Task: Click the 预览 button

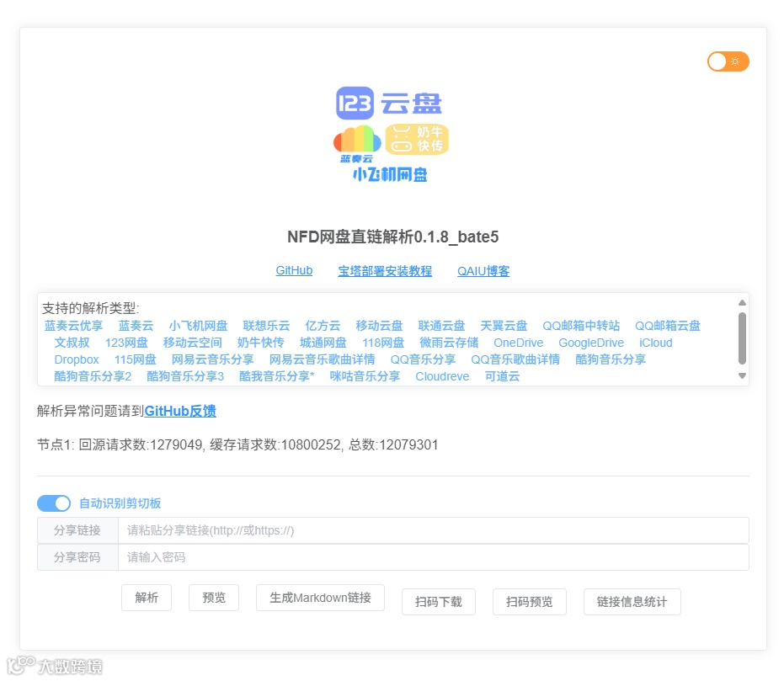Action: click(214, 598)
